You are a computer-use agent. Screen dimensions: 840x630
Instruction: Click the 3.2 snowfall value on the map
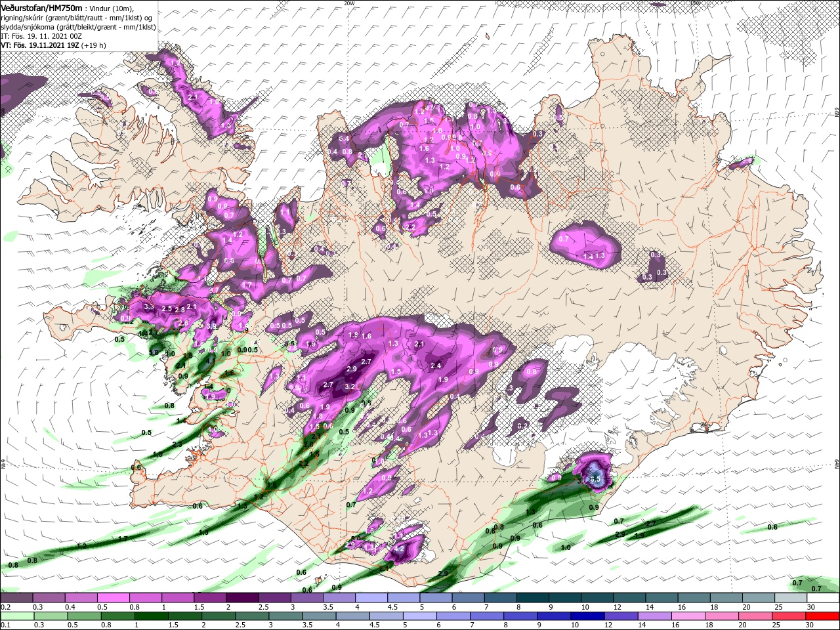[x=350, y=387]
